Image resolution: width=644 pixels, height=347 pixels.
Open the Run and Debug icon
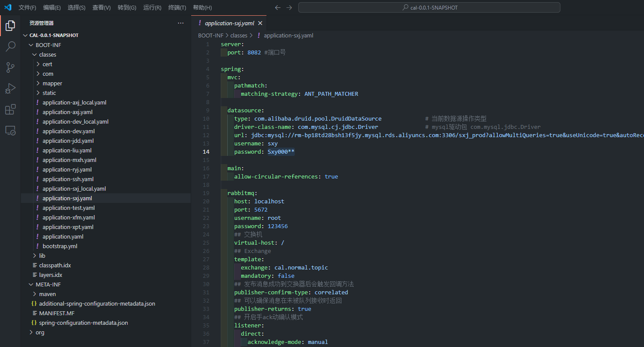[x=10, y=88]
